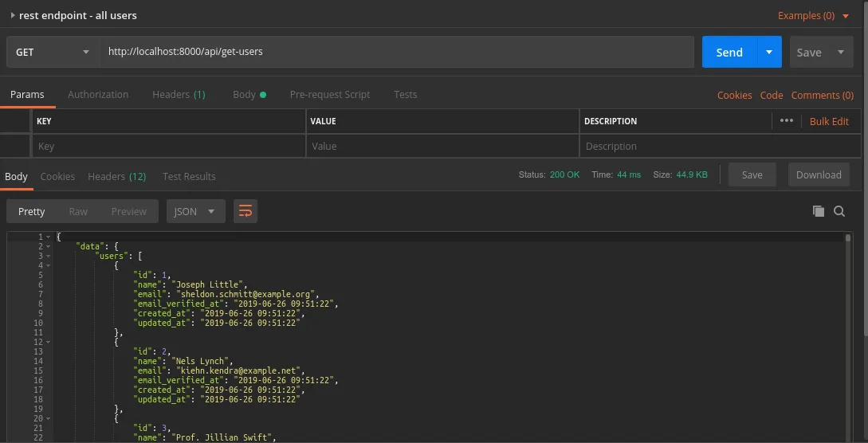Expand the request name triangle
Image resolution: width=868 pixels, height=443 pixels.
point(13,15)
